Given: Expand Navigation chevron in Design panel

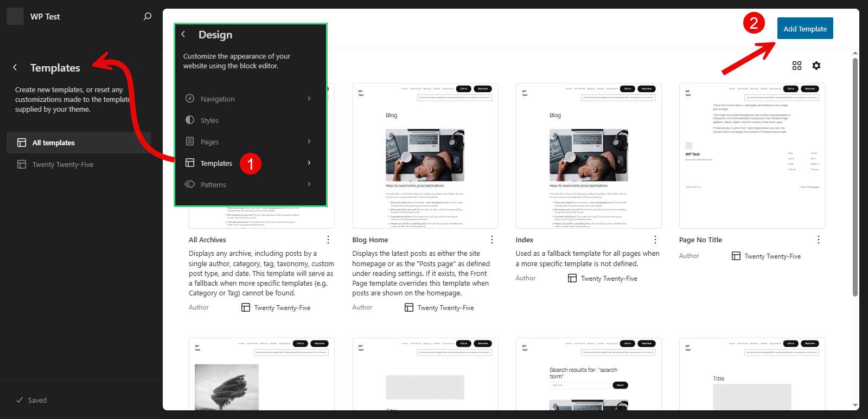Looking at the screenshot, I should point(309,98).
